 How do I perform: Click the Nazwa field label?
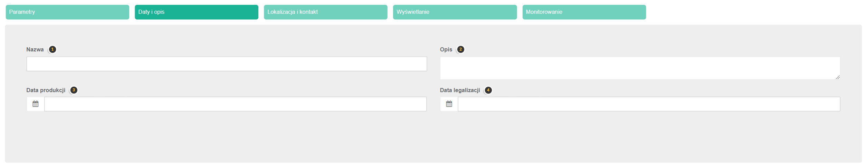click(x=35, y=49)
